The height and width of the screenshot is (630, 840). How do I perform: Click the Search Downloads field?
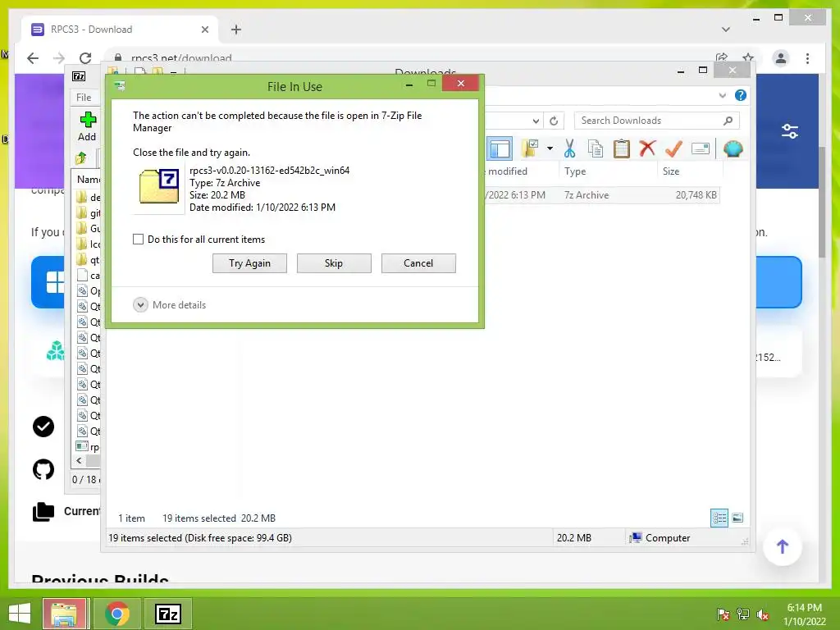657,121
